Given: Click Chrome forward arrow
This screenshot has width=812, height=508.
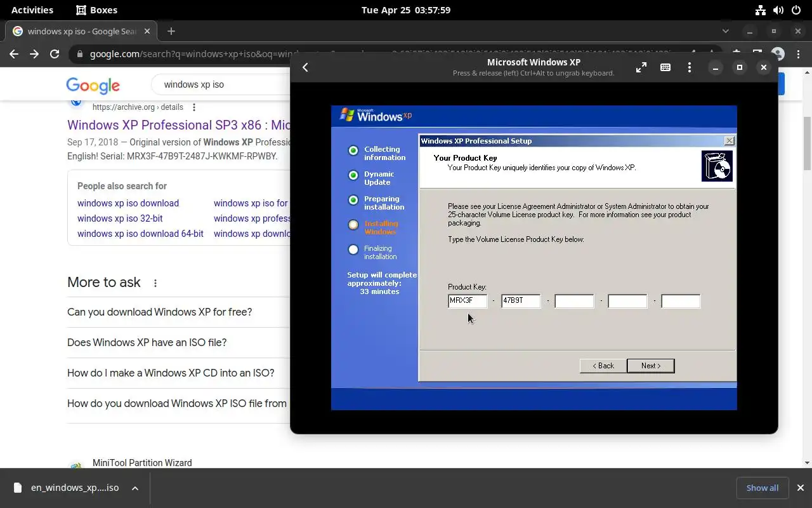Looking at the screenshot, I should pyautogui.click(x=34, y=54).
